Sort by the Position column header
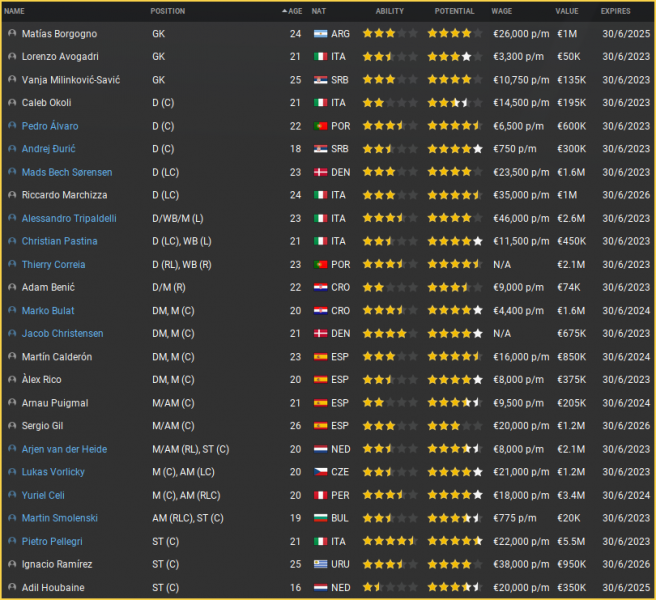Image resolution: width=656 pixels, height=600 pixels. tap(168, 11)
